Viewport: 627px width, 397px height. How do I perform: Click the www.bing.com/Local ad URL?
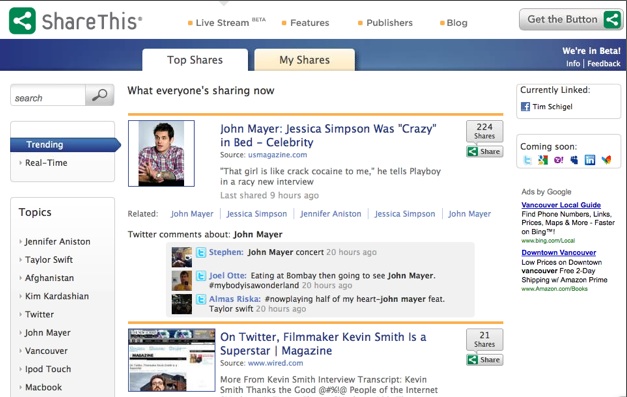click(548, 241)
